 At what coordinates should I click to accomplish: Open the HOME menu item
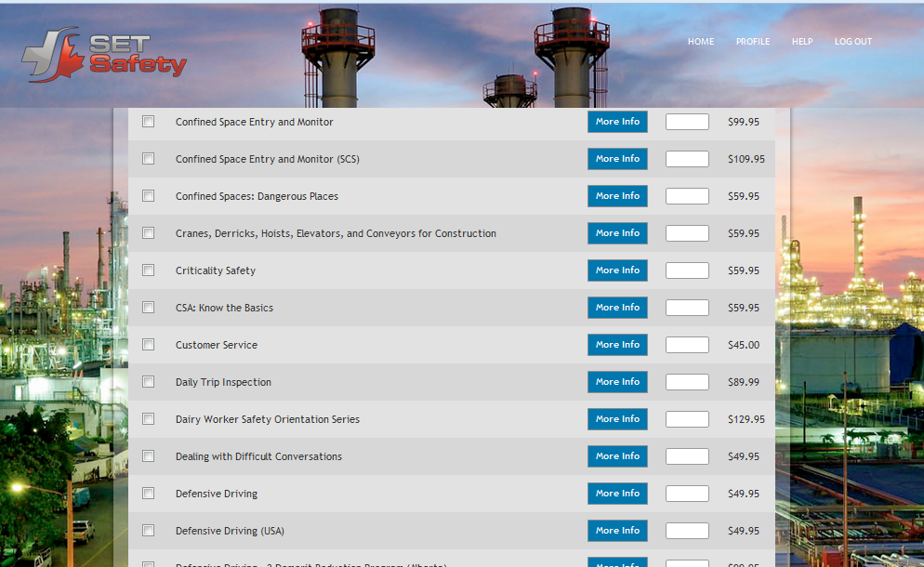click(x=700, y=41)
